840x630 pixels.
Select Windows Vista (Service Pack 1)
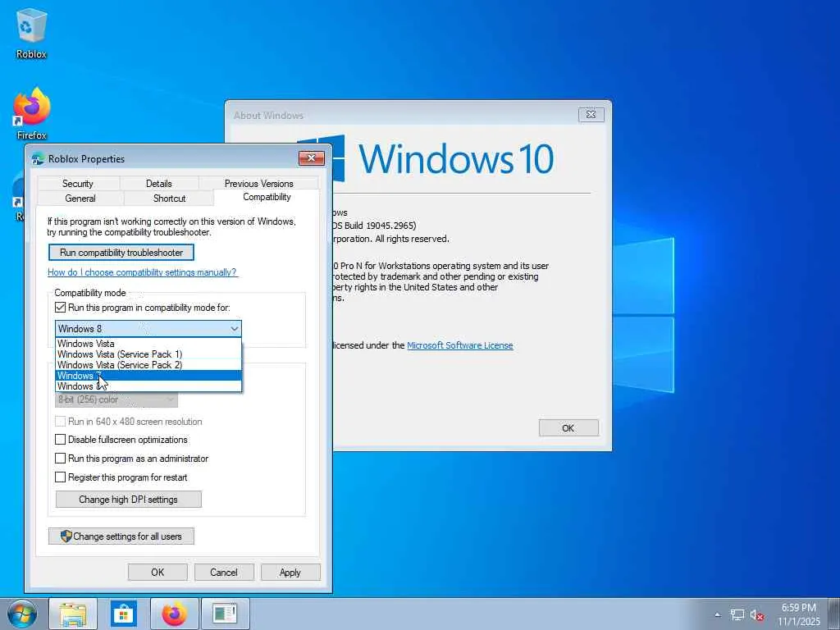click(x=148, y=354)
